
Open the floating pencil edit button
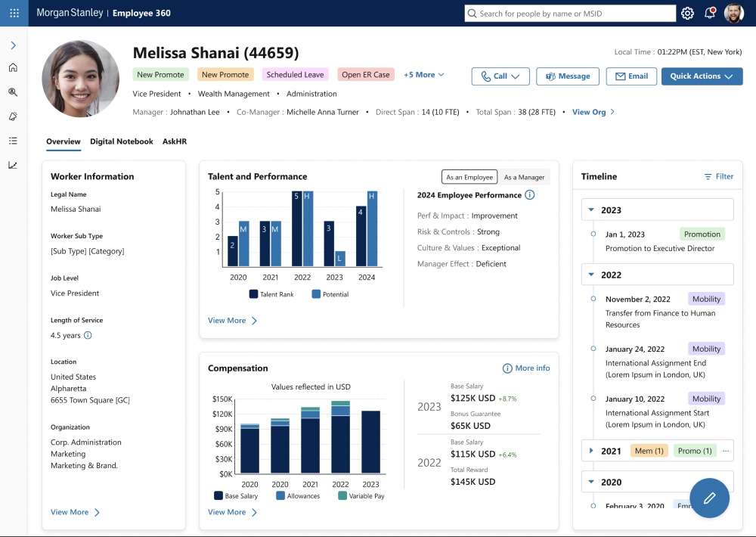709,498
